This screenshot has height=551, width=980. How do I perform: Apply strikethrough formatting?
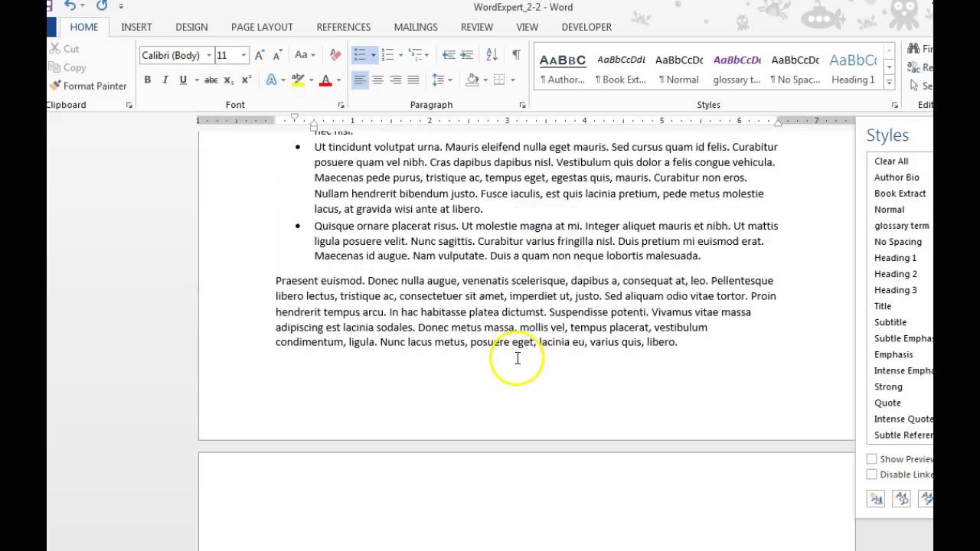[211, 80]
